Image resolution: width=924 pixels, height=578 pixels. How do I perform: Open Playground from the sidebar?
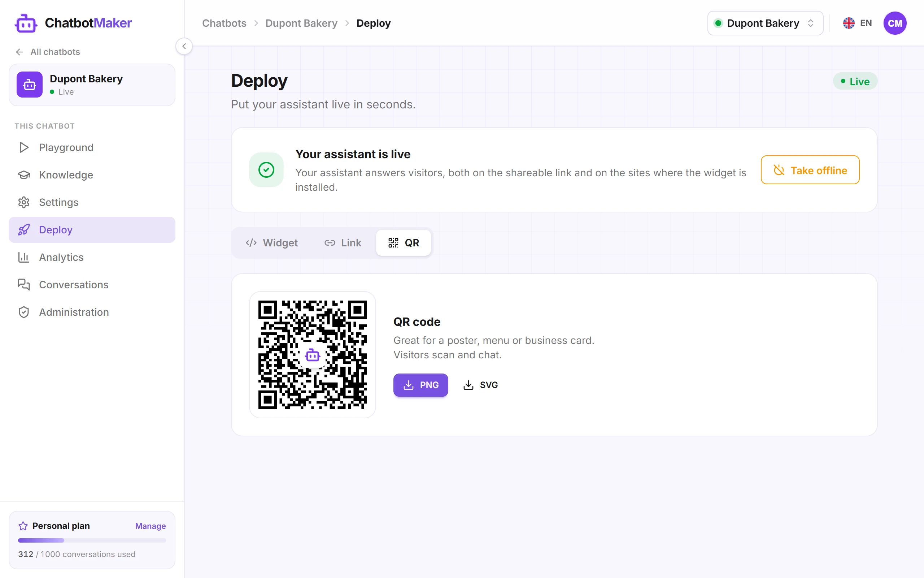(92, 147)
